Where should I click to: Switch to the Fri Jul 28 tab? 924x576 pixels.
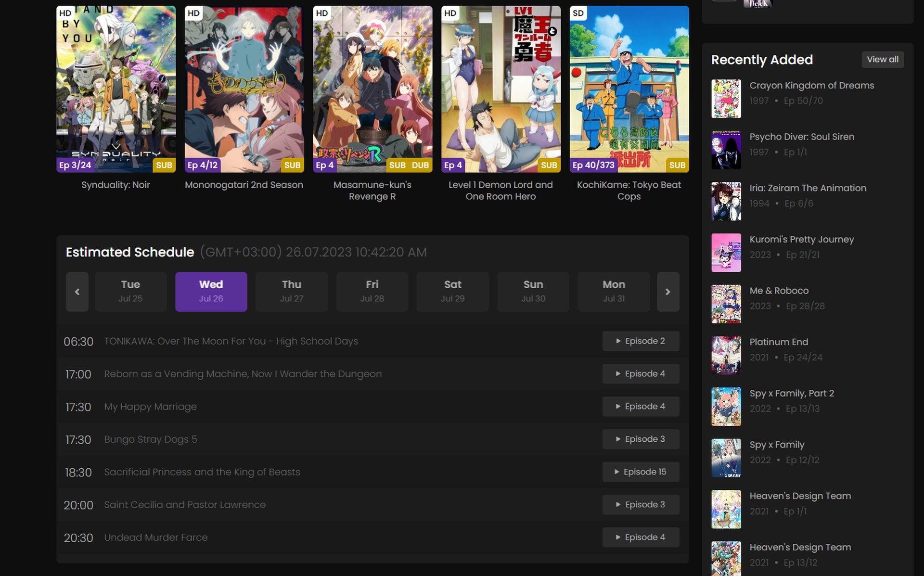pos(372,292)
